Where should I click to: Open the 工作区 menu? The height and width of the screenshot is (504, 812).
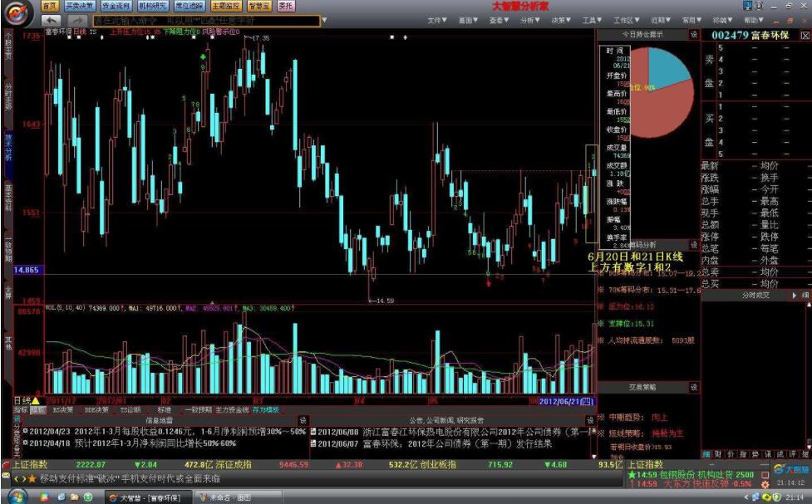coord(626,20)
